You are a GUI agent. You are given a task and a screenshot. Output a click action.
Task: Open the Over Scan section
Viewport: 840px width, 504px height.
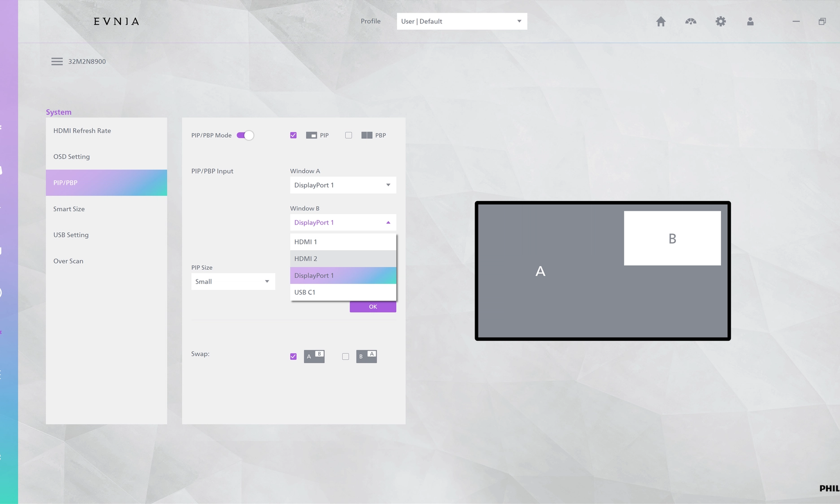(x=106, y=261)
